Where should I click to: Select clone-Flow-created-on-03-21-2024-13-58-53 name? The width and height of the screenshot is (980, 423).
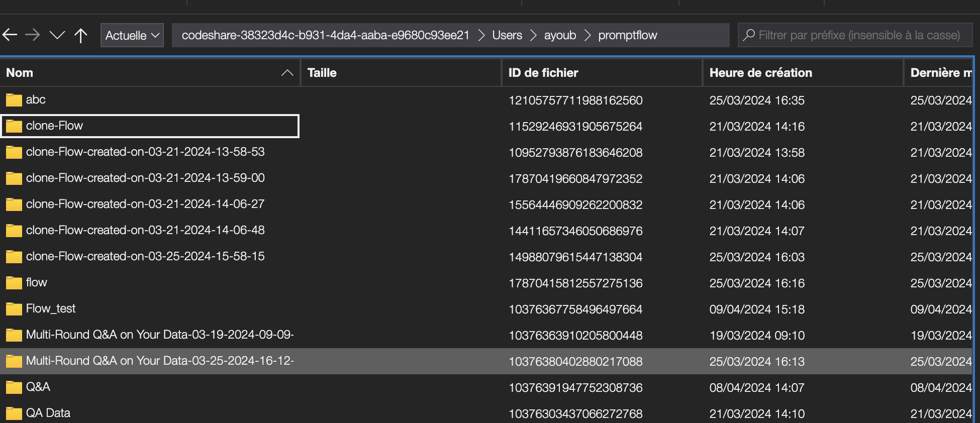pos(145,152)
